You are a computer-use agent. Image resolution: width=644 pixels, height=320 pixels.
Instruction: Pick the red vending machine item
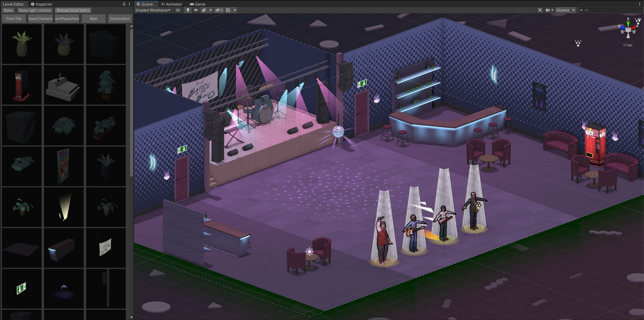[22, 85]
